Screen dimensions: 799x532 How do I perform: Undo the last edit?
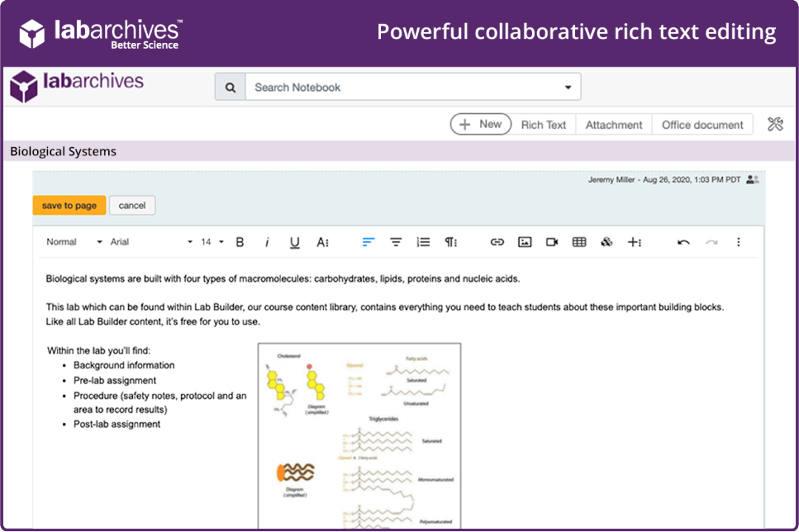(x=684, y=243)
